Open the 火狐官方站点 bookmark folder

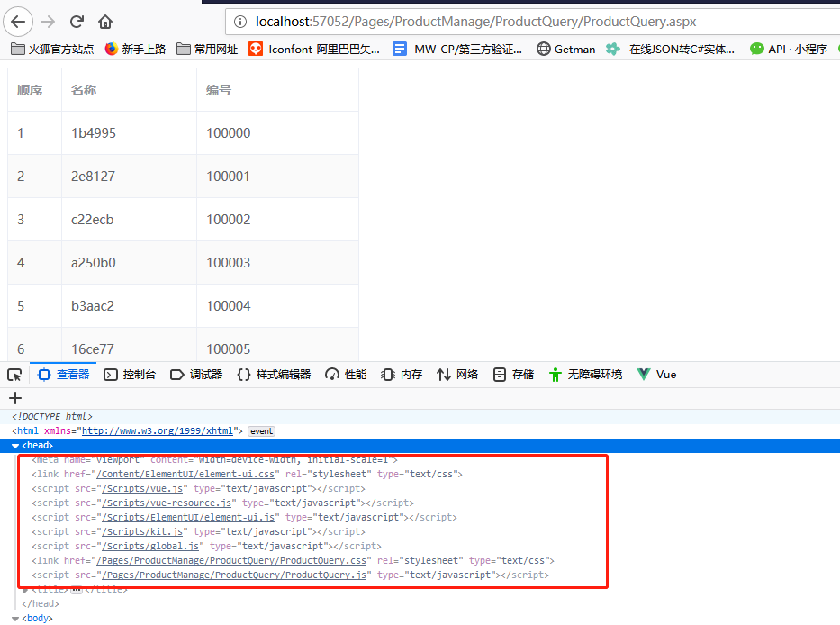pos(52,50)
